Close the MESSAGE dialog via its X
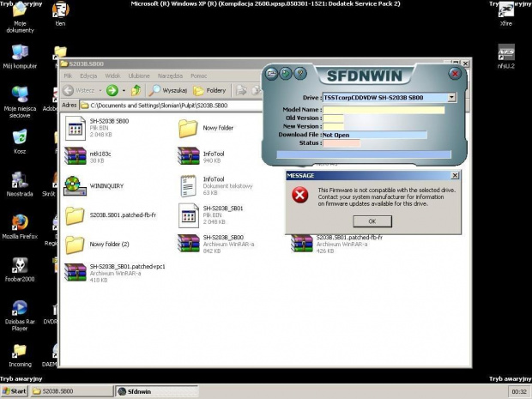Viewport: 532px width, 399px height. (x=455, y=175)
